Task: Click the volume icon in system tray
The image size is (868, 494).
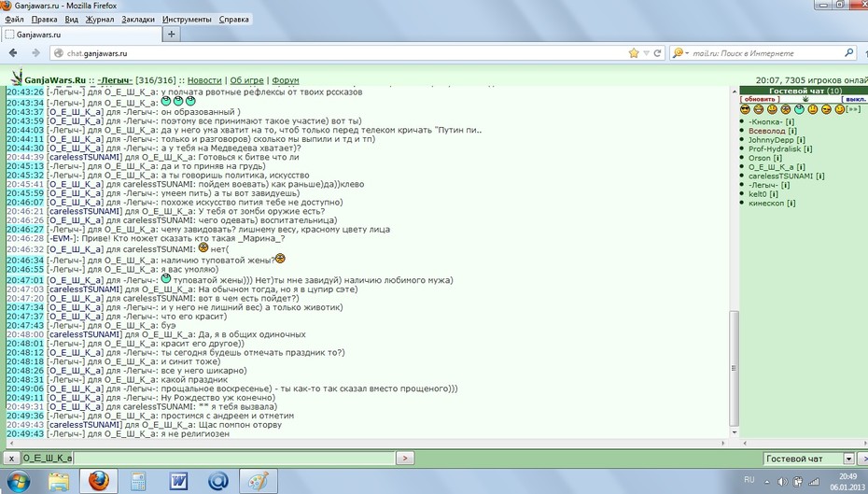Action: tap(783, 482)
